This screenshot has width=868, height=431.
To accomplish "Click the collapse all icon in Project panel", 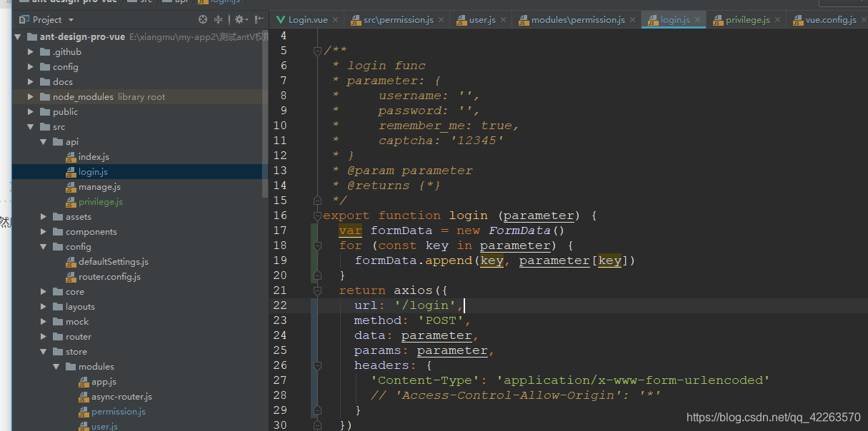I will (219, 20).
